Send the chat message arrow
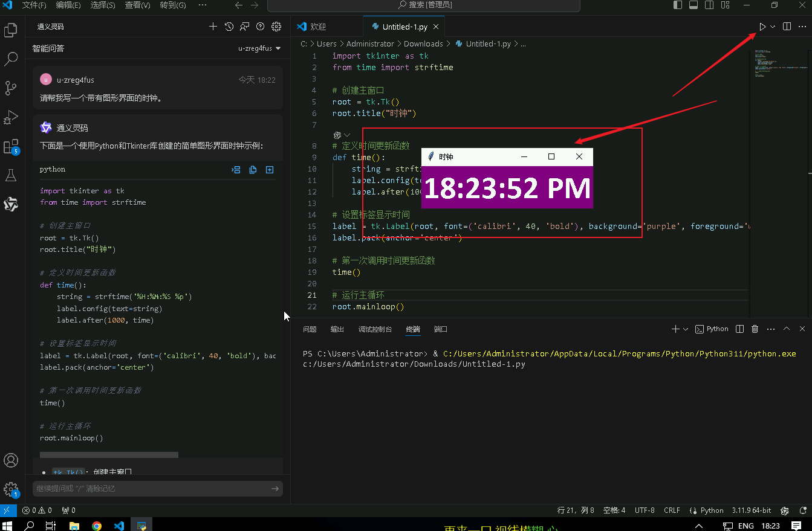 point(275,489)
